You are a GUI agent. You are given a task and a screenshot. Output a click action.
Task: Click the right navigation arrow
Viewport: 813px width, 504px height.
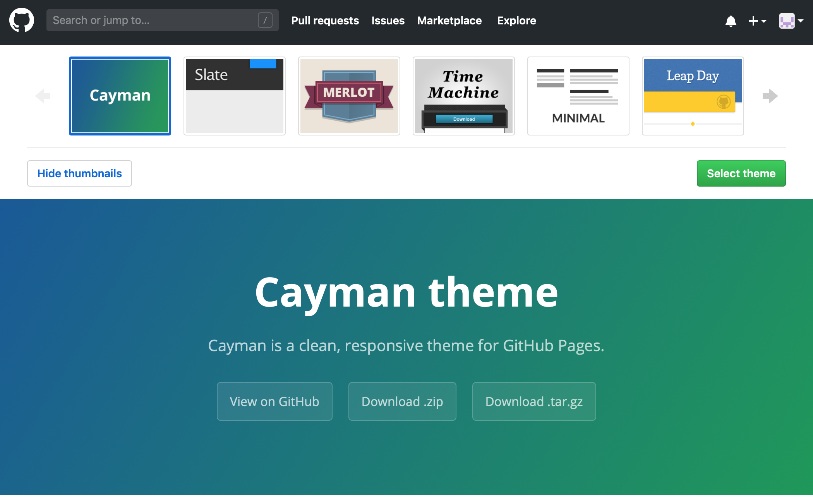(x=770, y=96)
